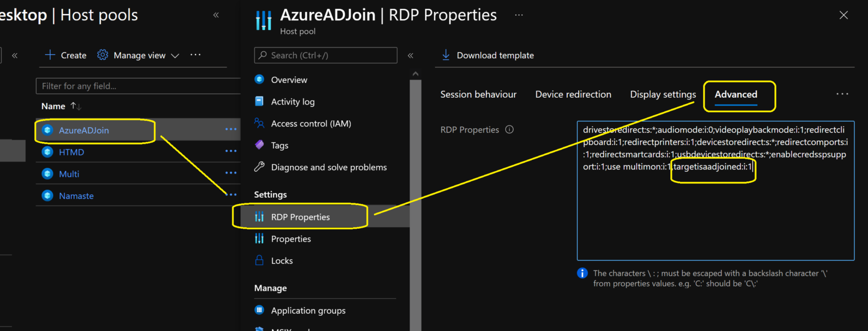The height and width of the screenshot is (331, 868).
Task: Click the Download template icon
Action: tap(446, 55)
